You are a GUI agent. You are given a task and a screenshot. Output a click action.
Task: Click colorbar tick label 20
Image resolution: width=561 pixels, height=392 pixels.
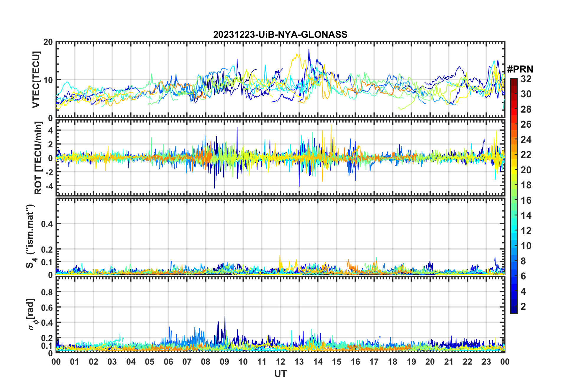[x=526, y=170]
